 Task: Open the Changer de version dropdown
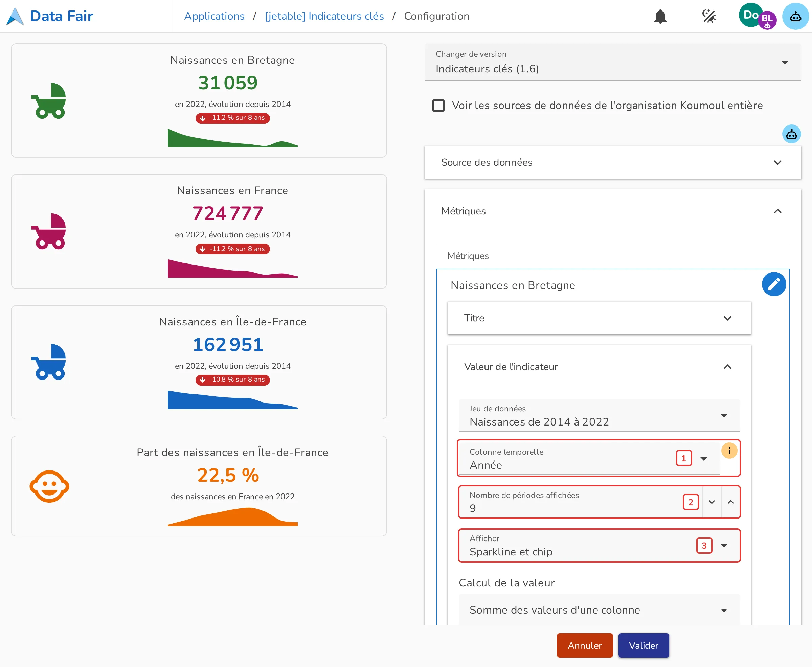613,62
